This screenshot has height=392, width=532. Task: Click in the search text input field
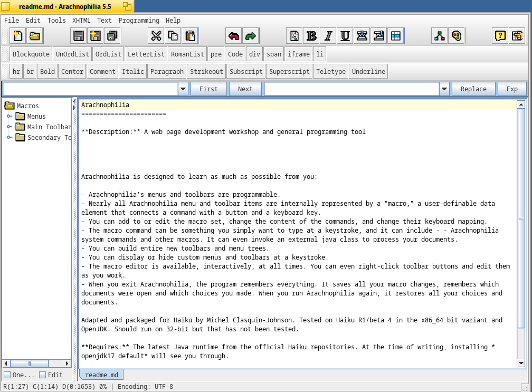tap(91, 89)
